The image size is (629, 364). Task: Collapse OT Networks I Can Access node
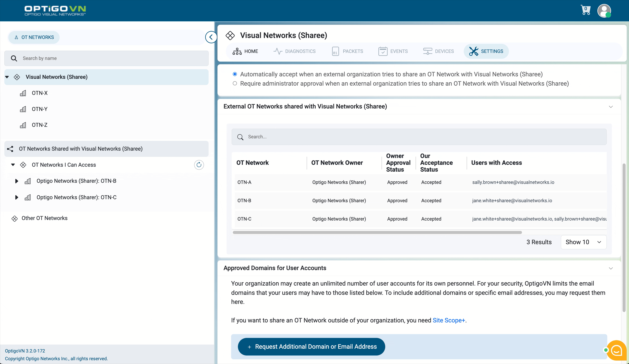click(13, 165)
